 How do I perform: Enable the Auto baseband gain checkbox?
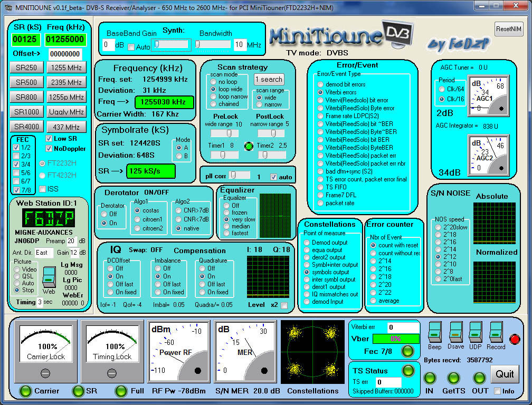[x=131, y=47]
